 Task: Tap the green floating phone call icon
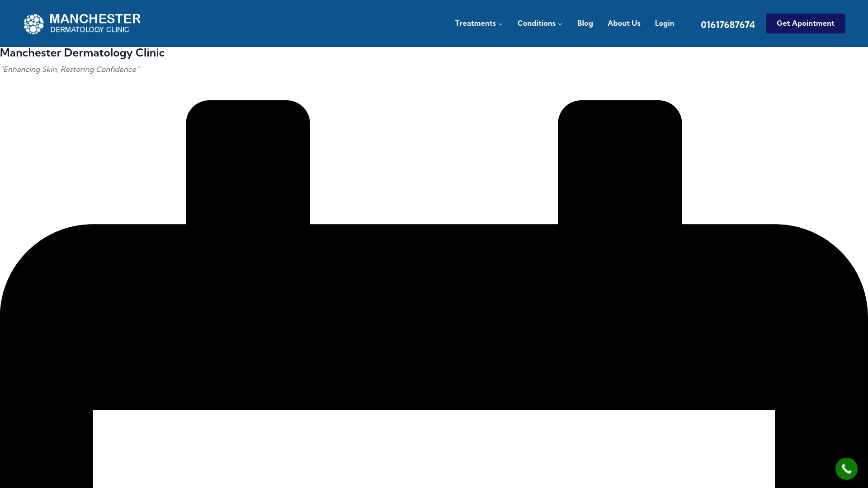846,469
